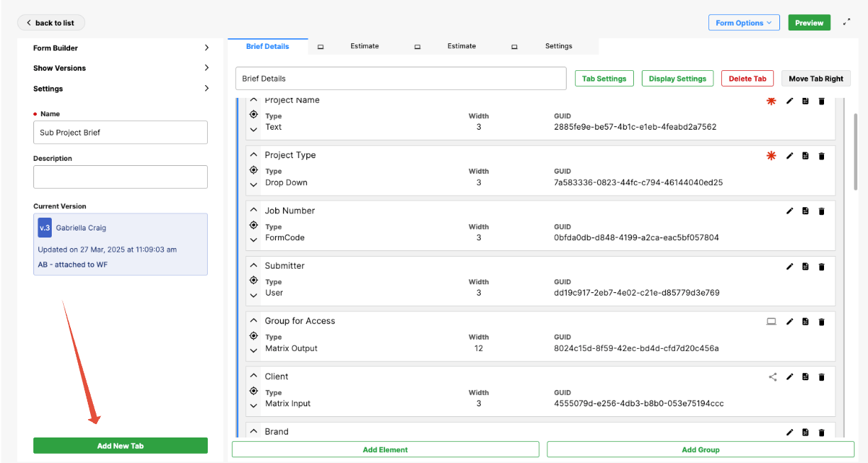Move Group for Access down one position

coord(254,350)
